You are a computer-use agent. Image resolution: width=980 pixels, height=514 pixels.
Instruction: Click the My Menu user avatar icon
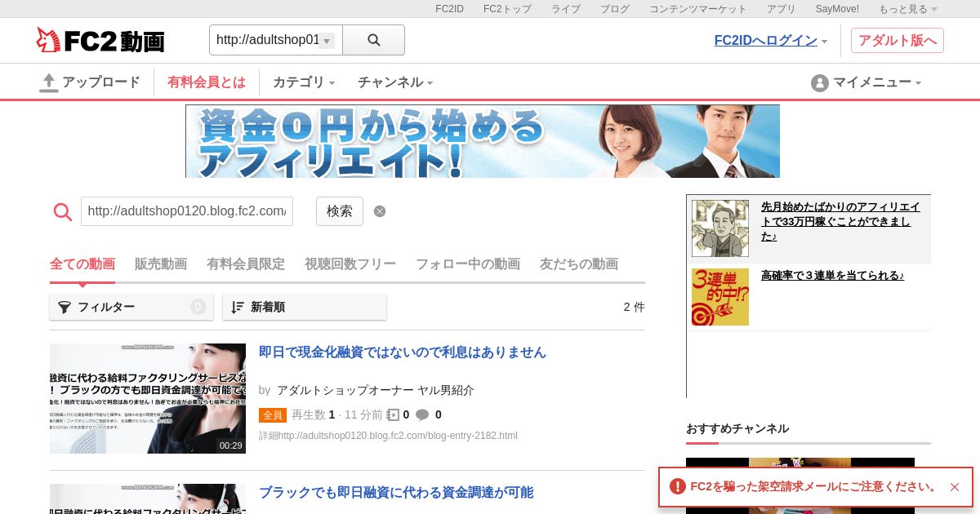click(x=819, y=82)
